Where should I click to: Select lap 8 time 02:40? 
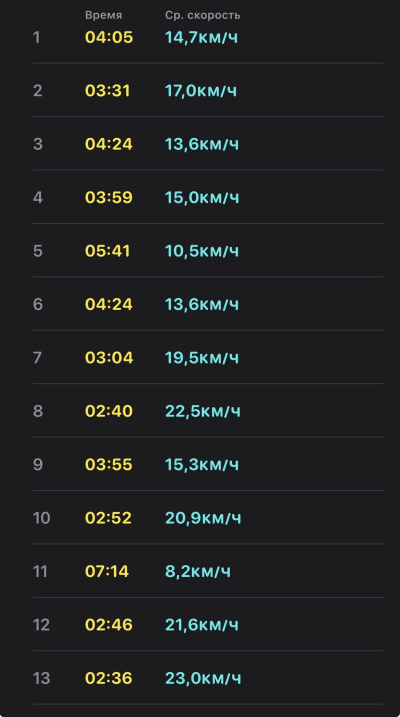pos(109,411)
